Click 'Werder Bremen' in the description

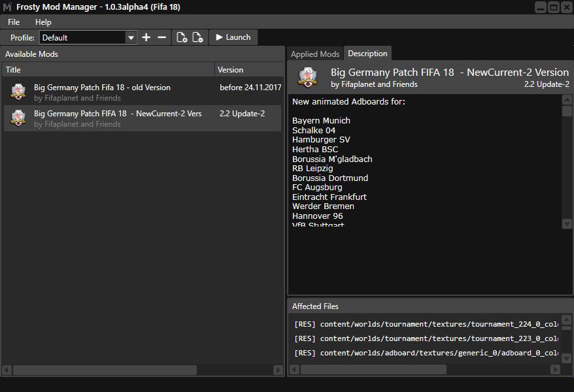point(323,206)
